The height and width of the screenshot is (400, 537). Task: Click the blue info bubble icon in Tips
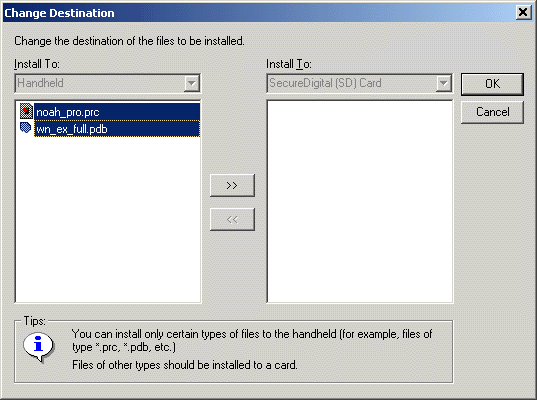click(38, 347)
